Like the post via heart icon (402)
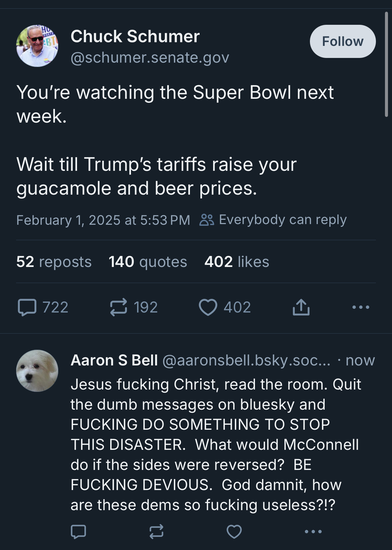The image size is (392, 550). tap(208, 307)
